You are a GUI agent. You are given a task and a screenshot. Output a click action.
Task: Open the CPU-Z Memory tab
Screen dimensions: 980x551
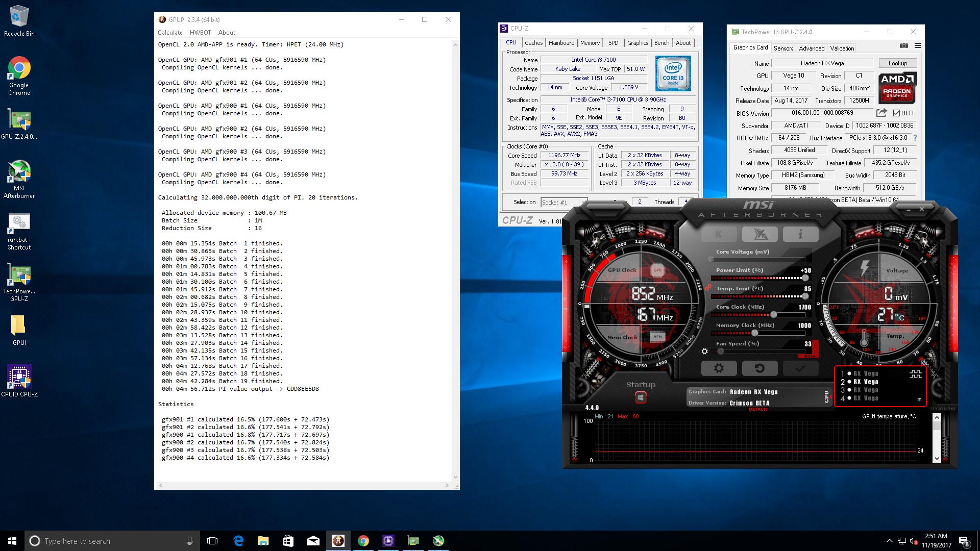(590, 43)
